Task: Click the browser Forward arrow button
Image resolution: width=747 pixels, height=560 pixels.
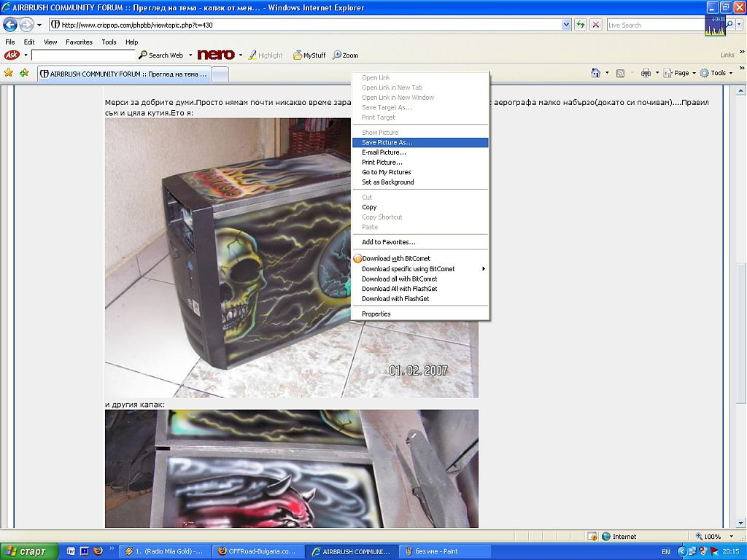Action: point(27,24)
